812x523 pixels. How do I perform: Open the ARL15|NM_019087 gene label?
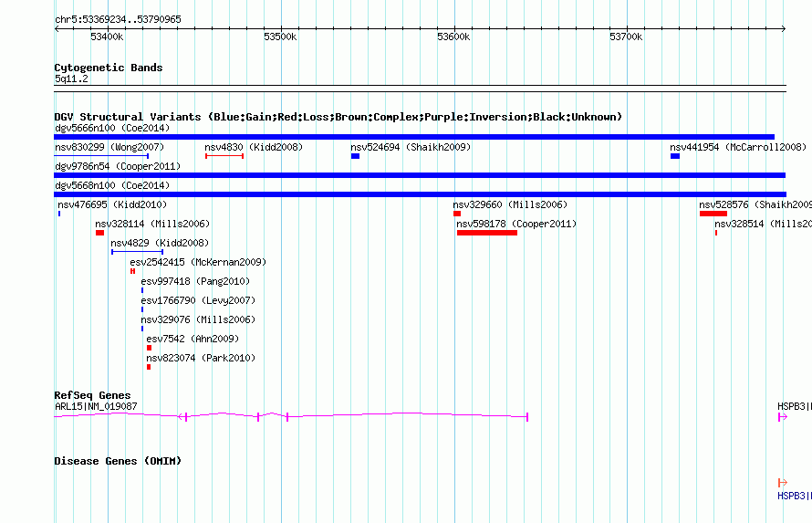[97, 406]
